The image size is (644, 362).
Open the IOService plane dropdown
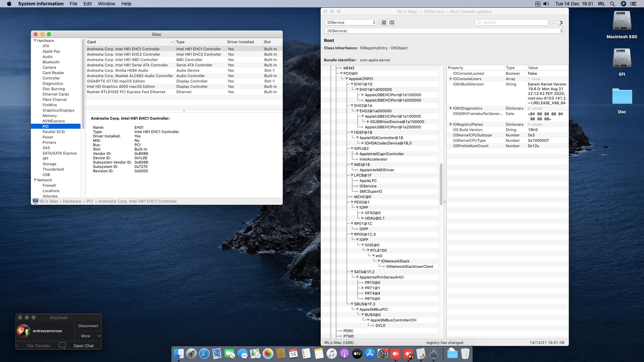click(x=351, y=22)
